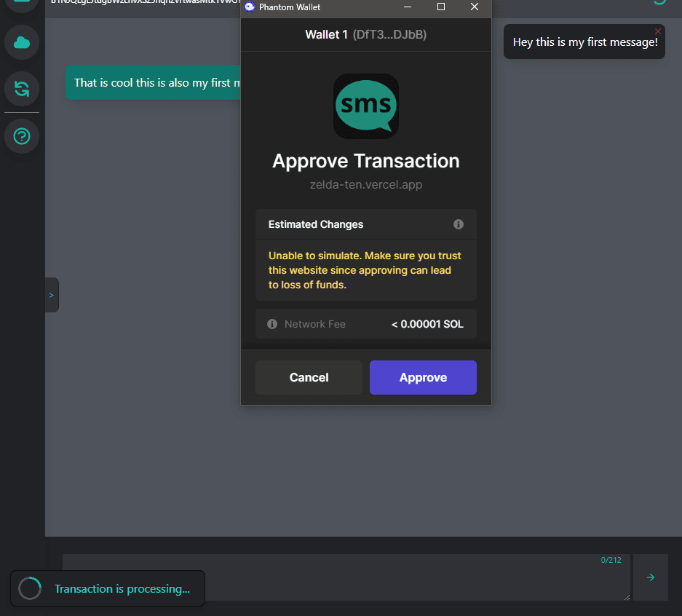Approve the transaction
This screenshot has width=682, height=616.
[x=423, y=377]
